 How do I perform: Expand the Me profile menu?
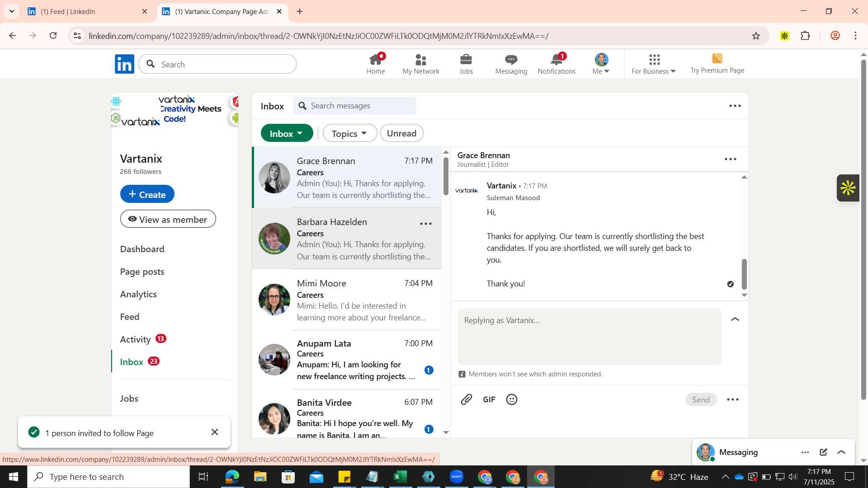coord(601,64)
